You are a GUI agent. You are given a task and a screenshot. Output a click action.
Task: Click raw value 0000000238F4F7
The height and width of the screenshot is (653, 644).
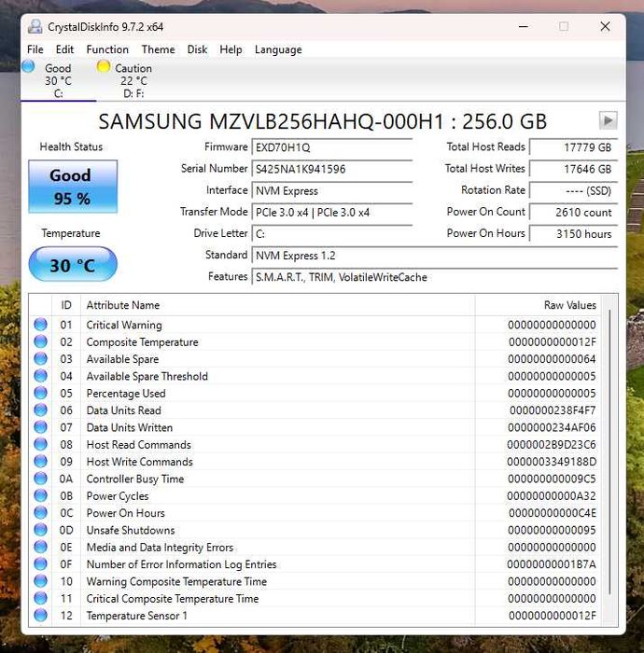(553, 410)
